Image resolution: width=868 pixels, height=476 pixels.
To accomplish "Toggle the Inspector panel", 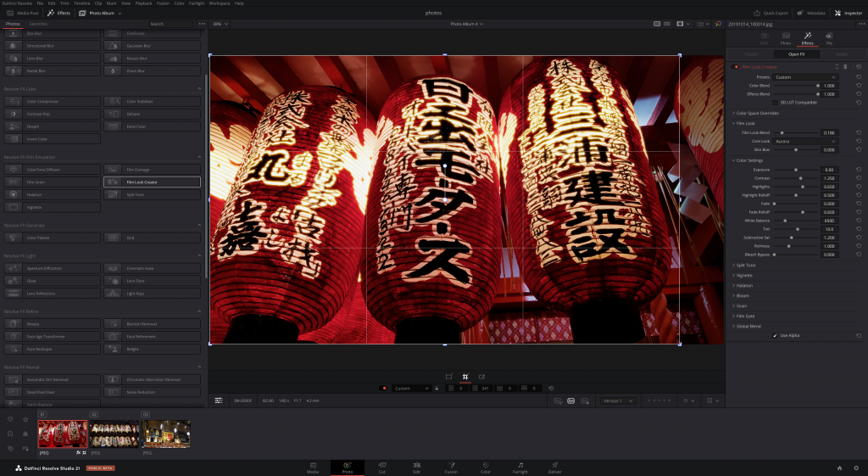I will click(x=848, y=13).
